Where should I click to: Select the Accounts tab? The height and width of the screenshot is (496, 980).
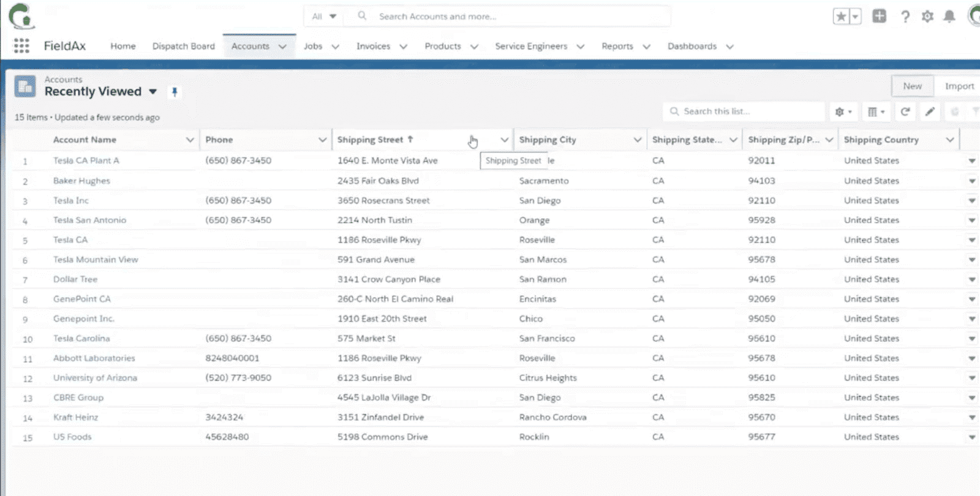pos(251,46)
